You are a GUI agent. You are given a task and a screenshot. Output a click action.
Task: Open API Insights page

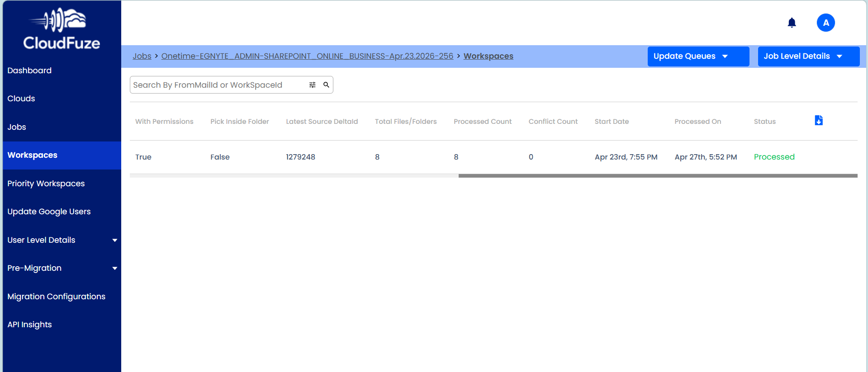pos(29,325)
